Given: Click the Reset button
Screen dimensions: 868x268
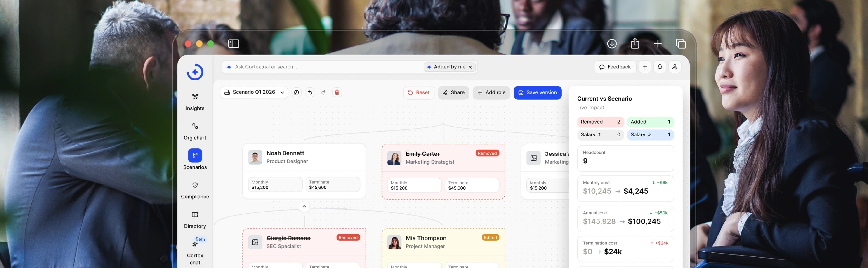Looking at the screenshot, I should point(418,93).
